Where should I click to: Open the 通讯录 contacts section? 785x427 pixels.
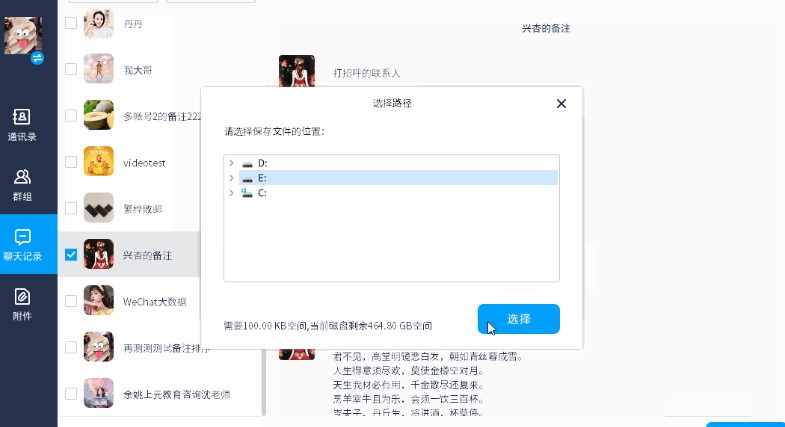pyautogui.click(x=22, y=125)
